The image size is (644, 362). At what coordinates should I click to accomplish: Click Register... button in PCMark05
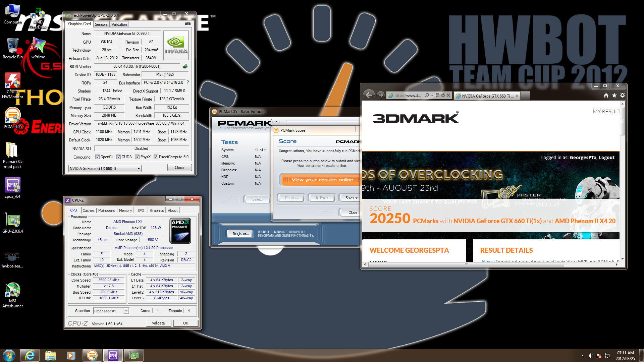[x=241, y=234]
